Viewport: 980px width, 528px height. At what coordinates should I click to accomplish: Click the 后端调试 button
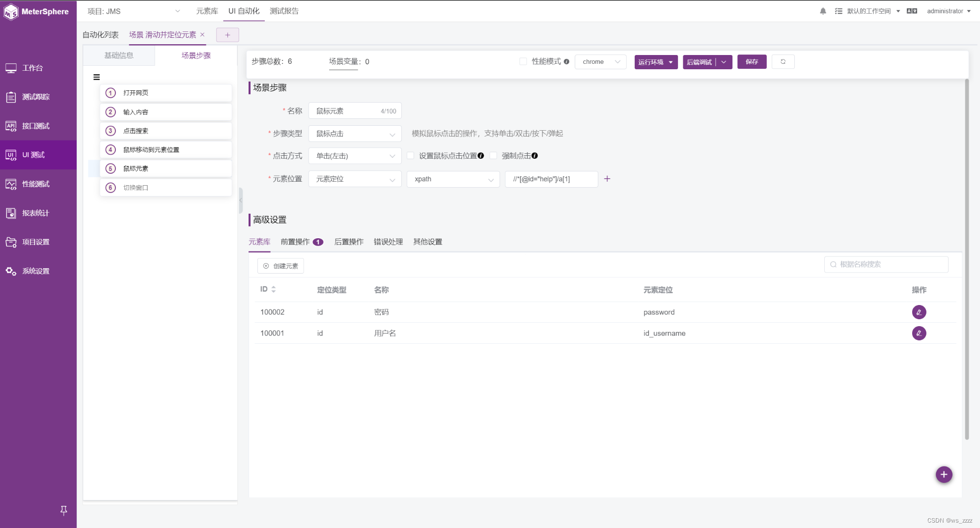coord(699,62)
